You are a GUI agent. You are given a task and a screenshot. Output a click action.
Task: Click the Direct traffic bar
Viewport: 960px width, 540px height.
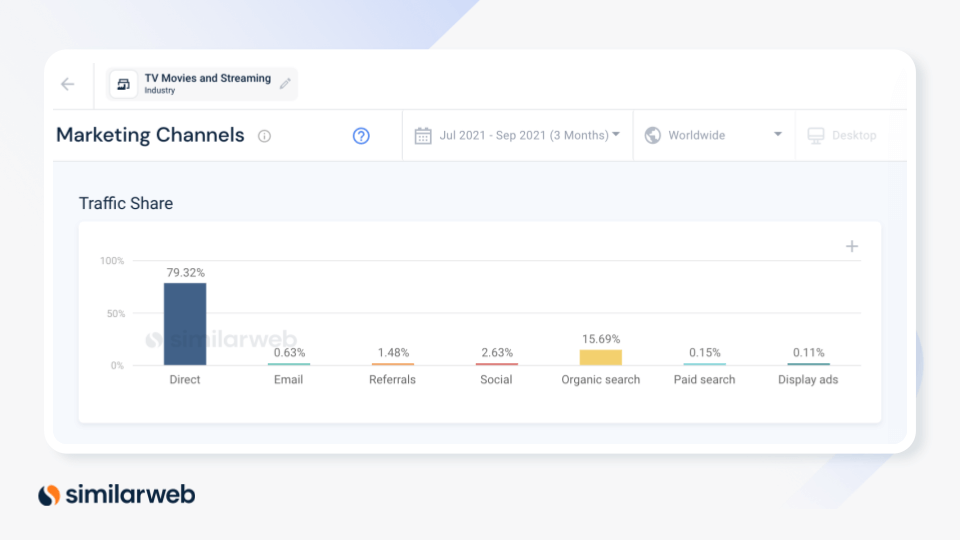click(185, 324)
